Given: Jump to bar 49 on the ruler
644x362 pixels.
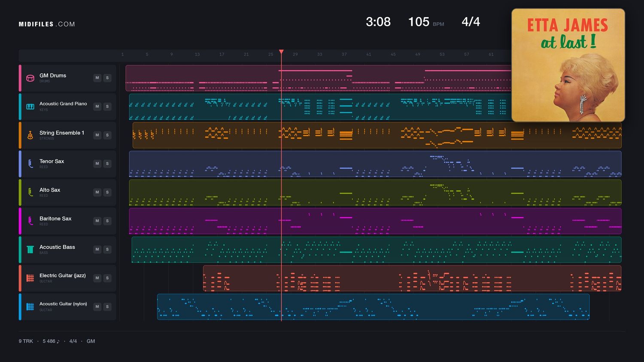Looking at the screenshot, I should click(418, 54).
